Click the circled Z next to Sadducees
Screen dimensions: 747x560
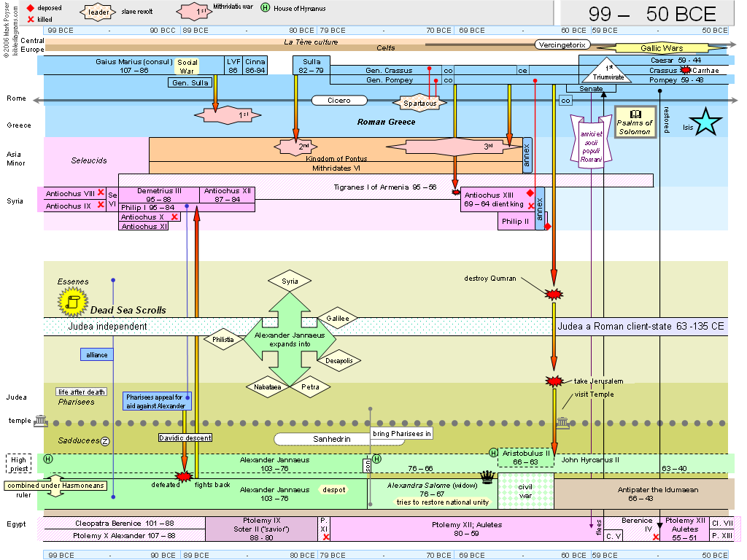coord(104,440)
